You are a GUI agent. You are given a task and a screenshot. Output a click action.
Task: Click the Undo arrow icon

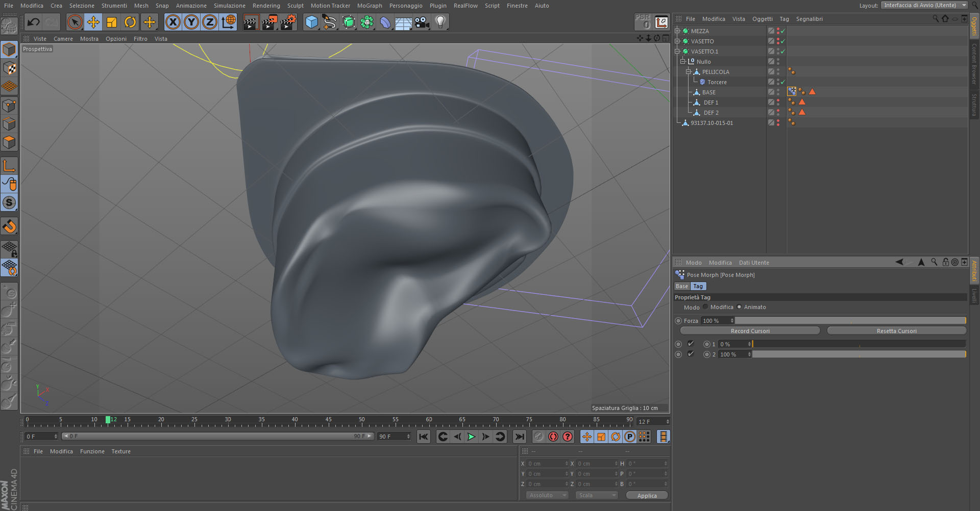(34, 22)
